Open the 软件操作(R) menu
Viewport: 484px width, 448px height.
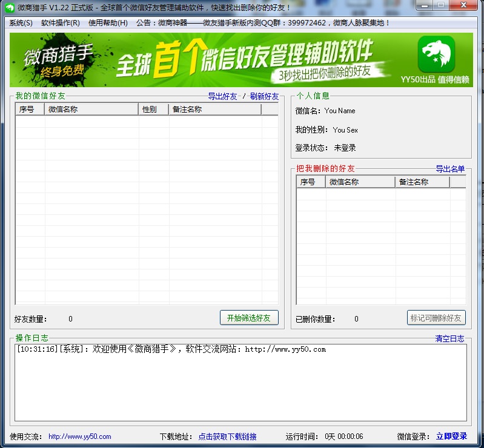[x=60, y=23]
